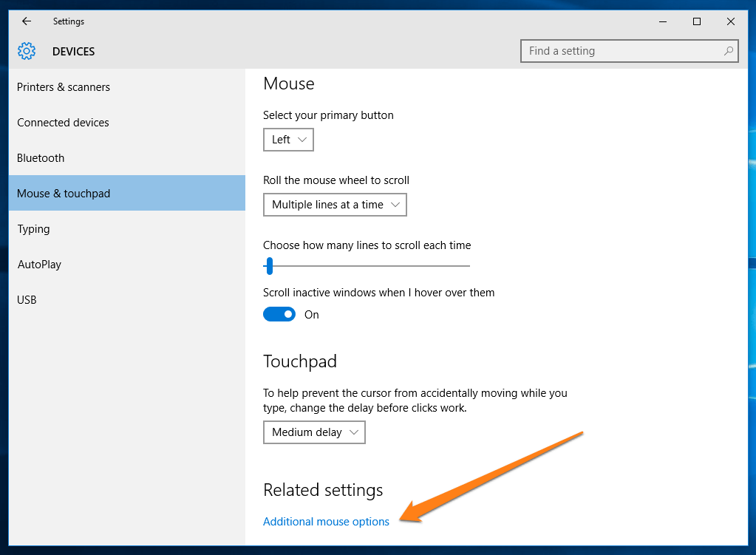Viewport: 756px width, 555px height.
Task: Click the search magnifier icon
Action: tap(728, 51)
